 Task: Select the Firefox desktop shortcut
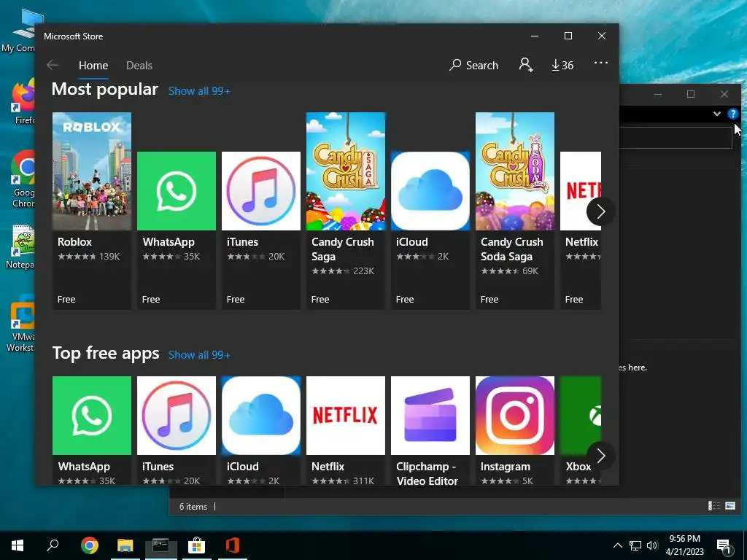(x=23, y=102)
